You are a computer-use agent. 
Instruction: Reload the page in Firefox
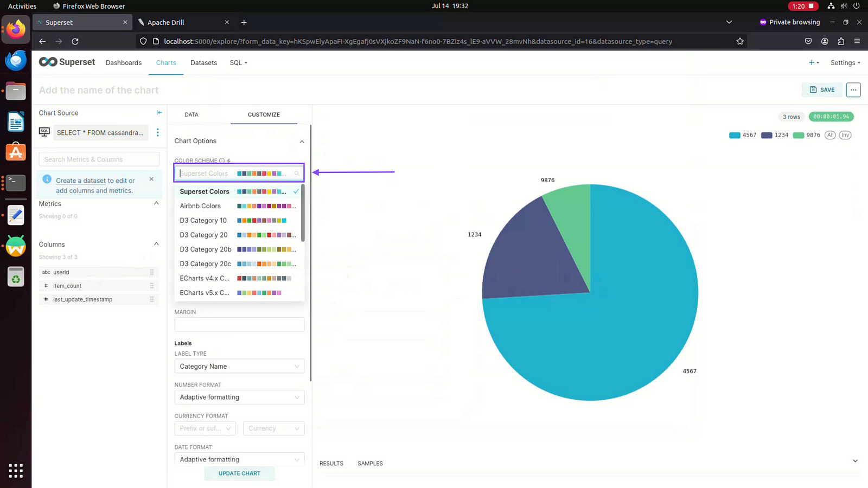click(x=75, y=41)
